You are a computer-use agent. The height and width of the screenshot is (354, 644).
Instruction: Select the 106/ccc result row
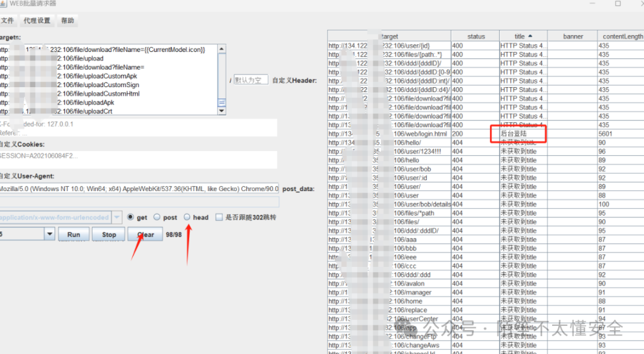485,266
